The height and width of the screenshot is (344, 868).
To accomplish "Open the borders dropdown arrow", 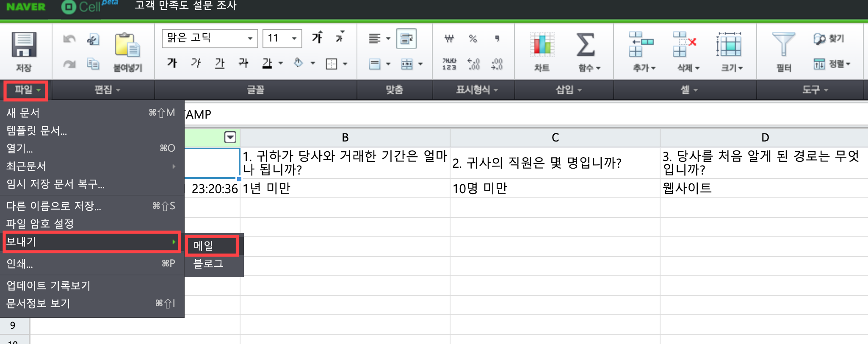I will point(345,64).
